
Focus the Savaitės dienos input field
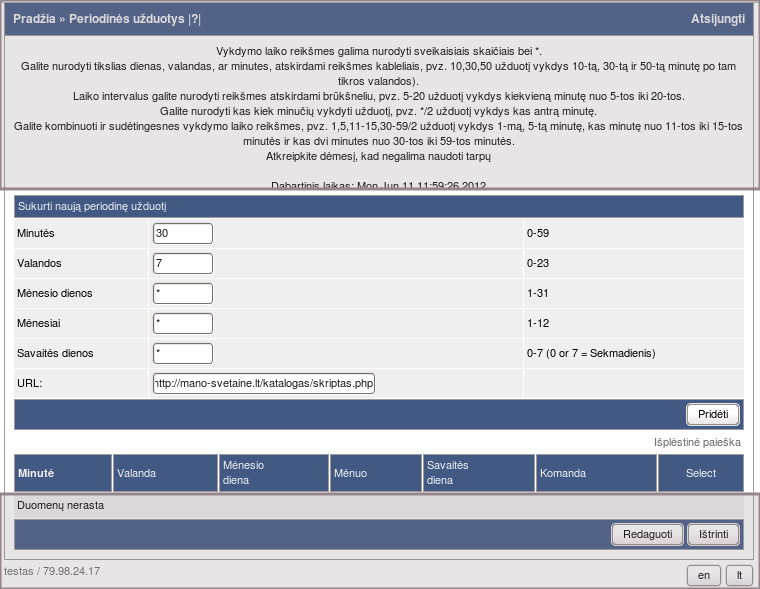pos(183,354)
